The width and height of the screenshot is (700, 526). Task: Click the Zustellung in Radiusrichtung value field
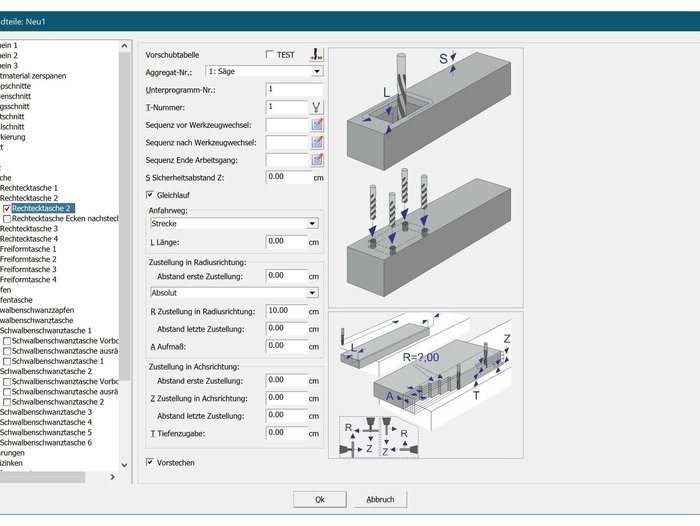coord(286,311)
